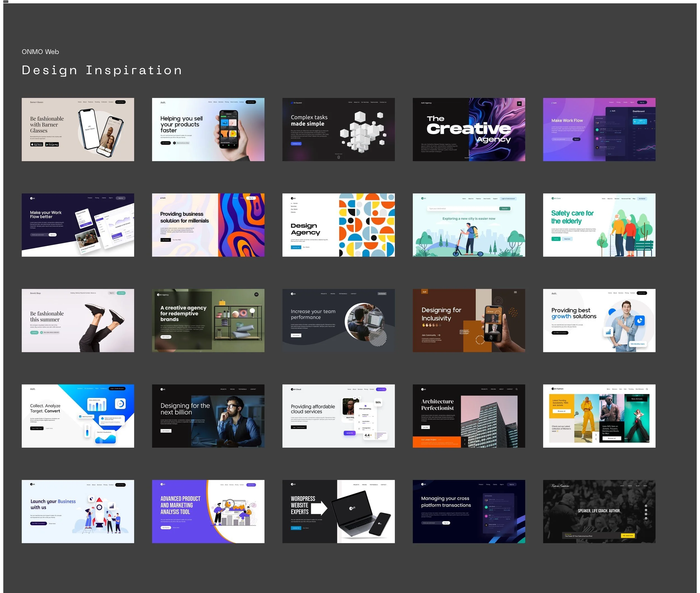Click search icon in Architecture Perfectionist mockup
This screenshot has height=593, width=700.
(x=517, y=389)
